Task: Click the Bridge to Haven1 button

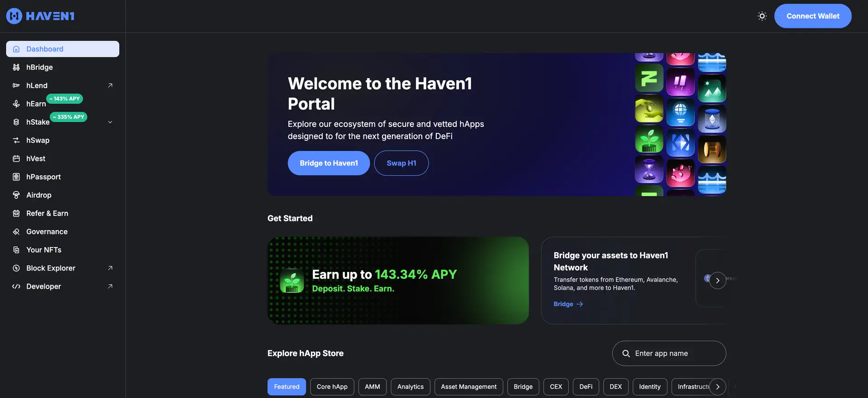Action: [329, 163]
